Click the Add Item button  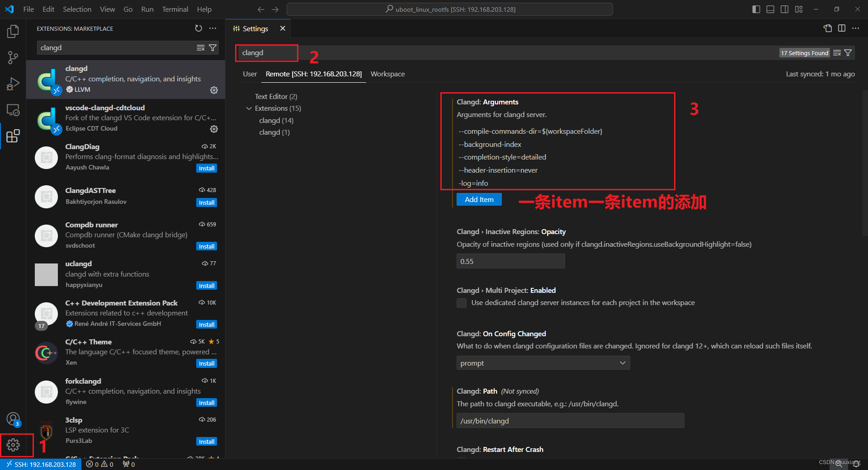479,199
